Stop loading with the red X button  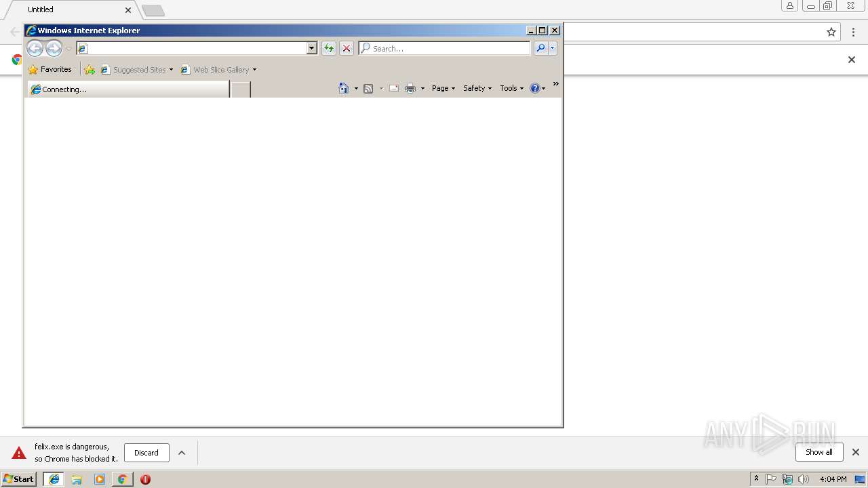(x=347, y=48)
